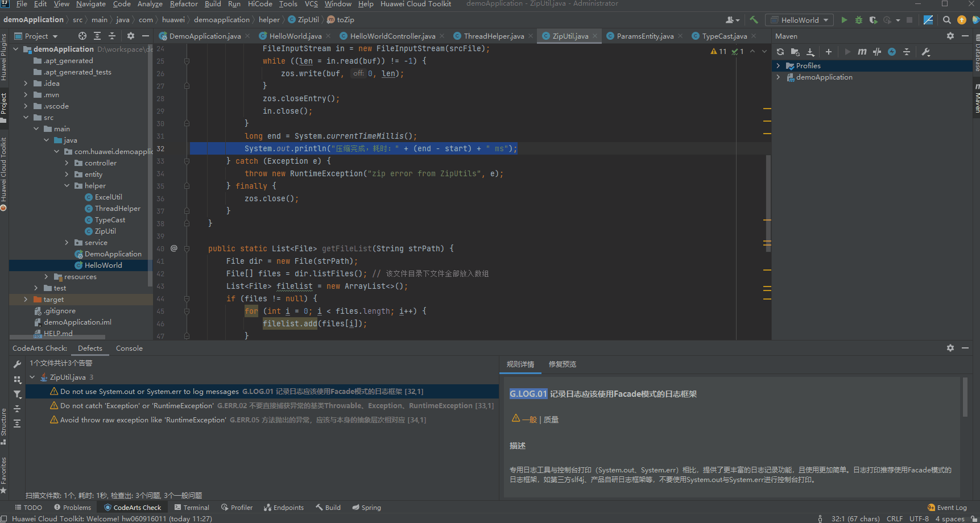Execute a Maven goal with the m icon
Screen dimensions: 980x523
[x=862, y=52]
